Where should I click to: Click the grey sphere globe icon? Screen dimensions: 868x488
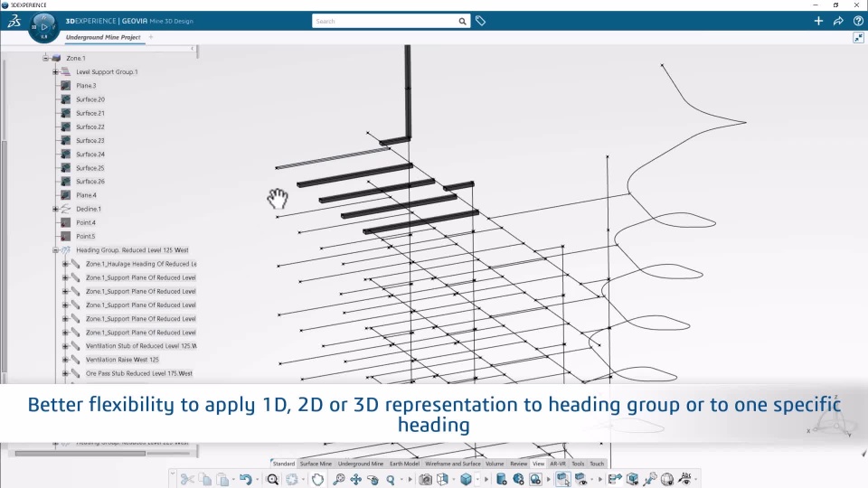667,479
